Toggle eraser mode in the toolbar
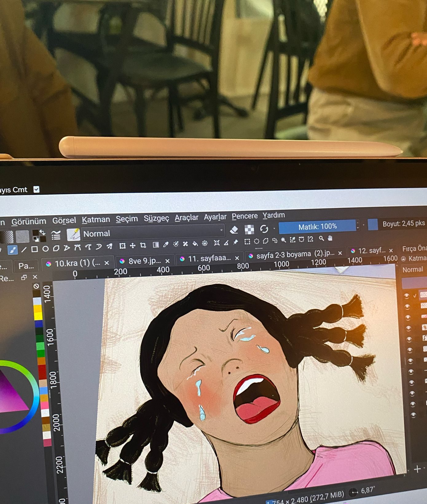The height and width of the screenshot is (504, 427). (234, 230)
